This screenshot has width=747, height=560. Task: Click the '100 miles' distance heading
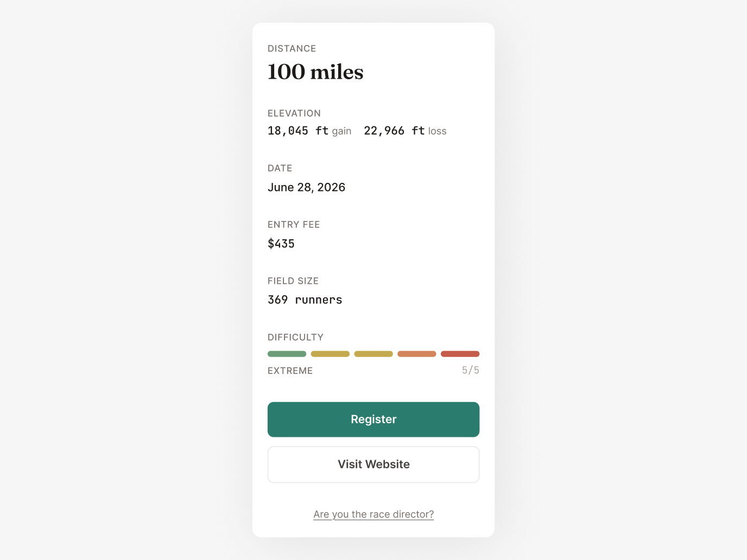[x=315, y=72]
